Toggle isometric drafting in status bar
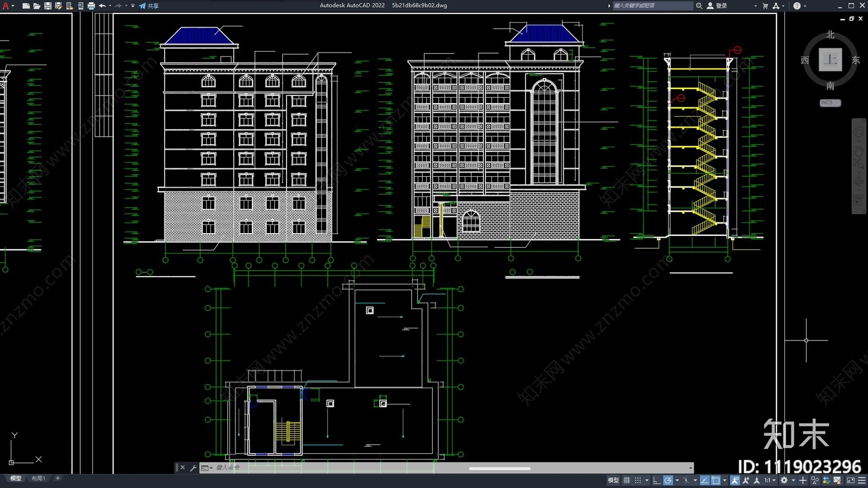Screen dimensions: 868x488 [x=686, y=480]
